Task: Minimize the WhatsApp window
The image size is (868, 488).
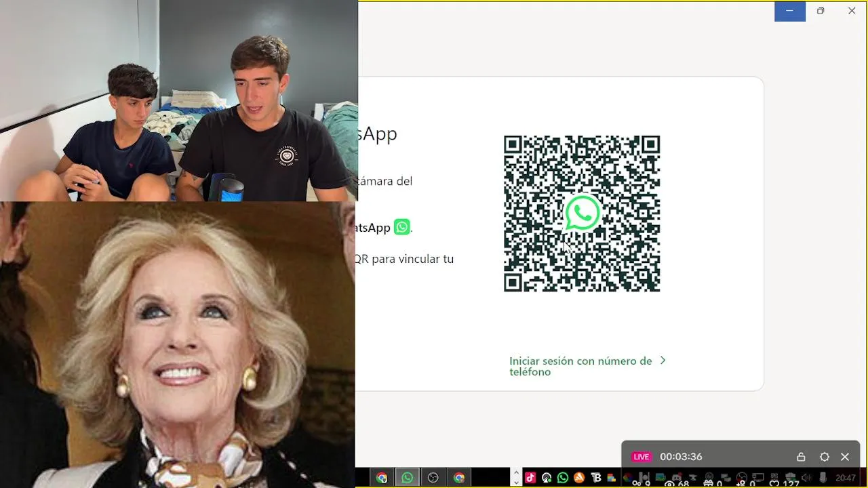Action: 790,11
